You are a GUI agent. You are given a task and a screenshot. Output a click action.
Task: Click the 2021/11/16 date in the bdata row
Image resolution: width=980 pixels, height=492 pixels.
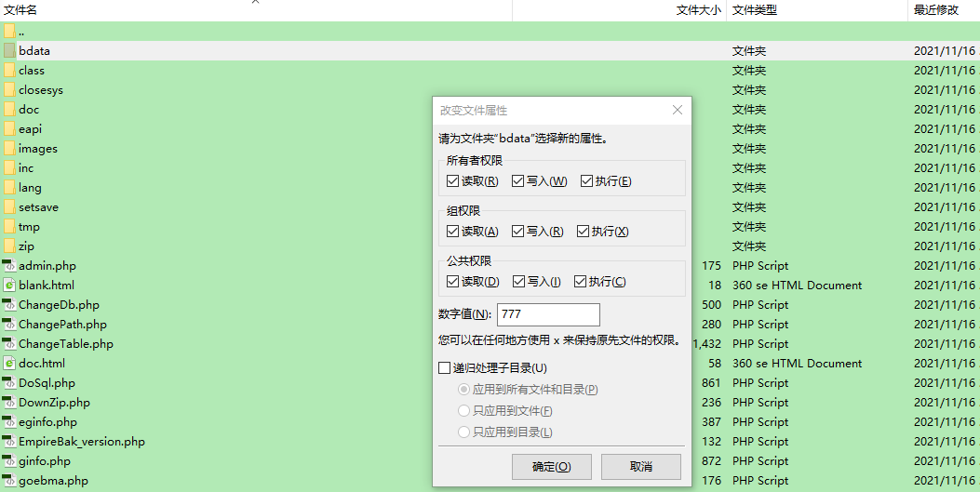click(945, 51)
